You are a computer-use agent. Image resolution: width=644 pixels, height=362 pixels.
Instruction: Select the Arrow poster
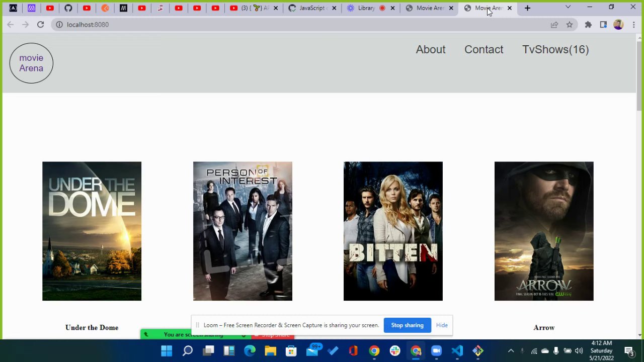click(x=544, y=231)
